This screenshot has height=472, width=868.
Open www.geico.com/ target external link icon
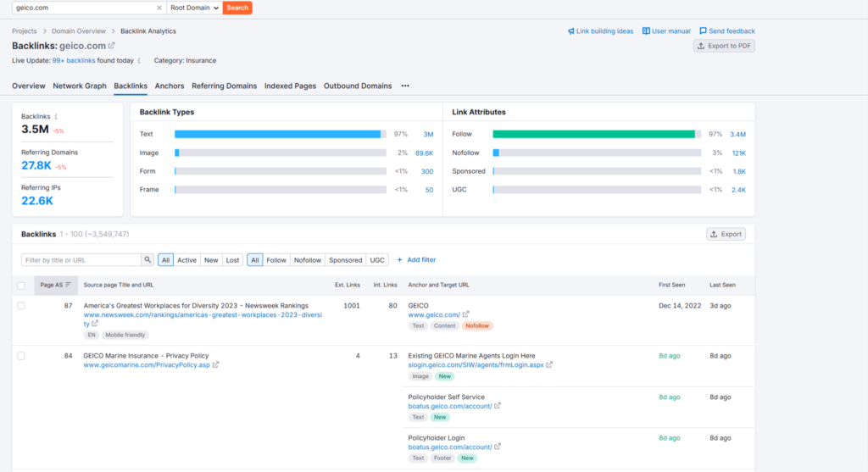465,314
